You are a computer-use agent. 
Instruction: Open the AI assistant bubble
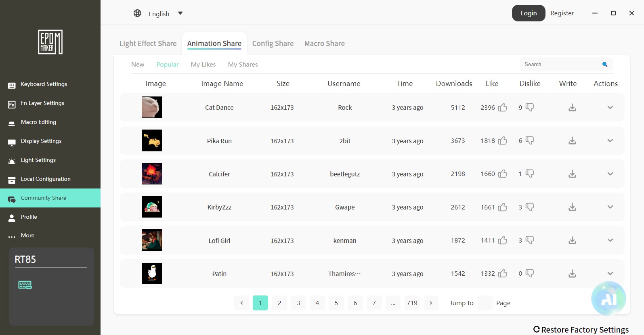[x=608, y=299]
